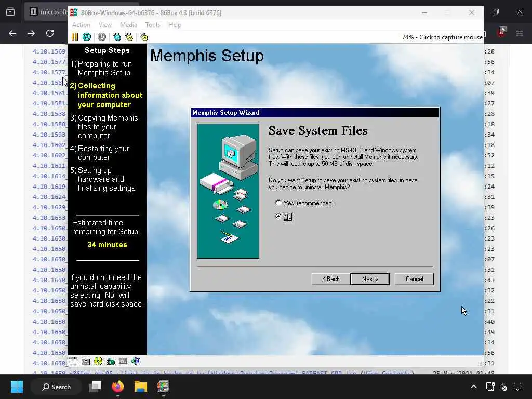Click Cancel in the Memphis Setup Wizard
Image resolution: width=532 pixels, height=399 pixels.
414,279
